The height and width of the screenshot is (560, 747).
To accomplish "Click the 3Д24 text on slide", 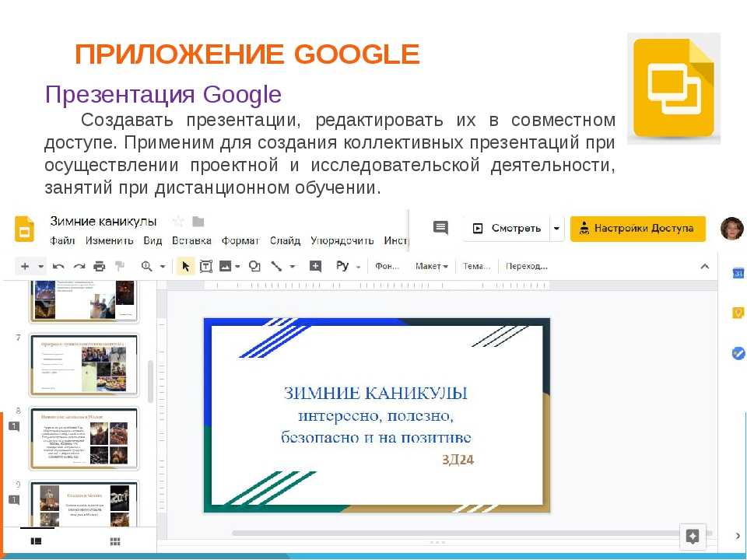I will tap(458, 460).
